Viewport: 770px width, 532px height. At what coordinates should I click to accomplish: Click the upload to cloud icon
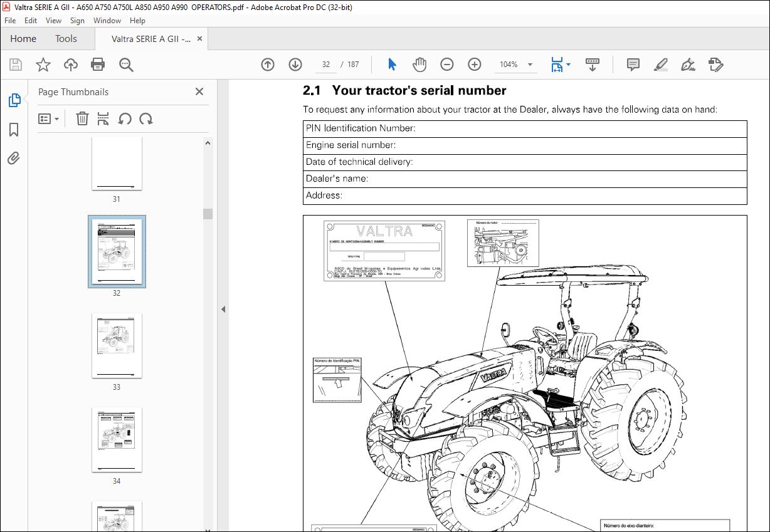71,65
